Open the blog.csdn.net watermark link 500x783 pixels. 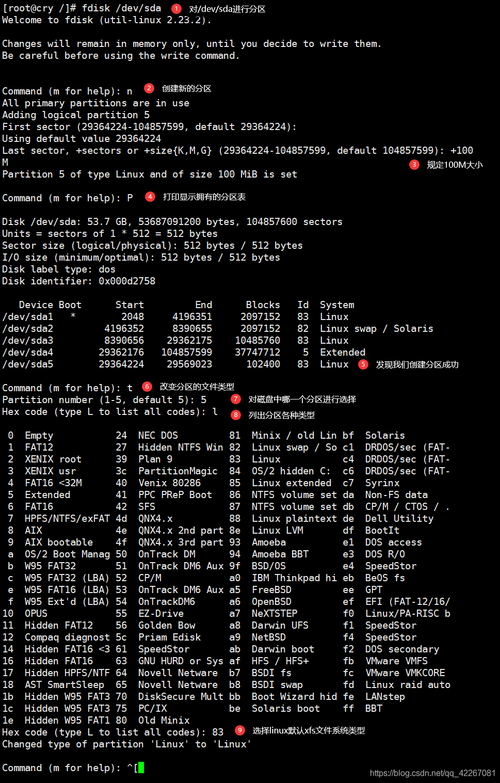click(x=433, y=773)
